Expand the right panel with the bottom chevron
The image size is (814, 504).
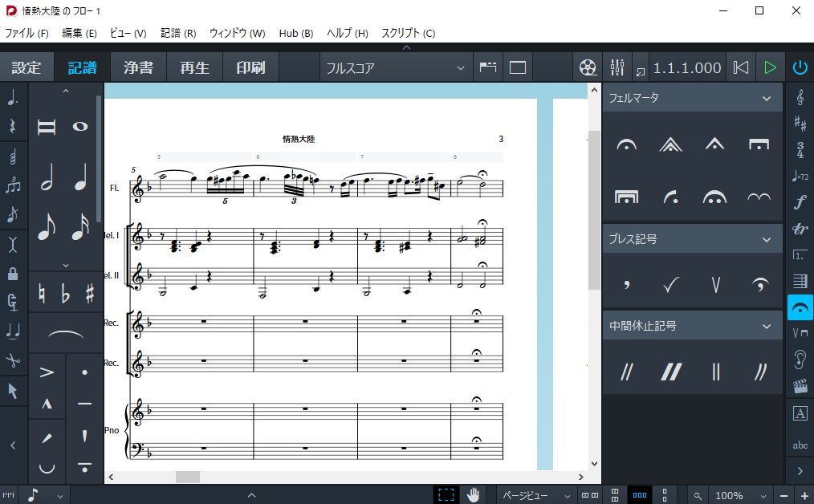[x=800, y=471]
